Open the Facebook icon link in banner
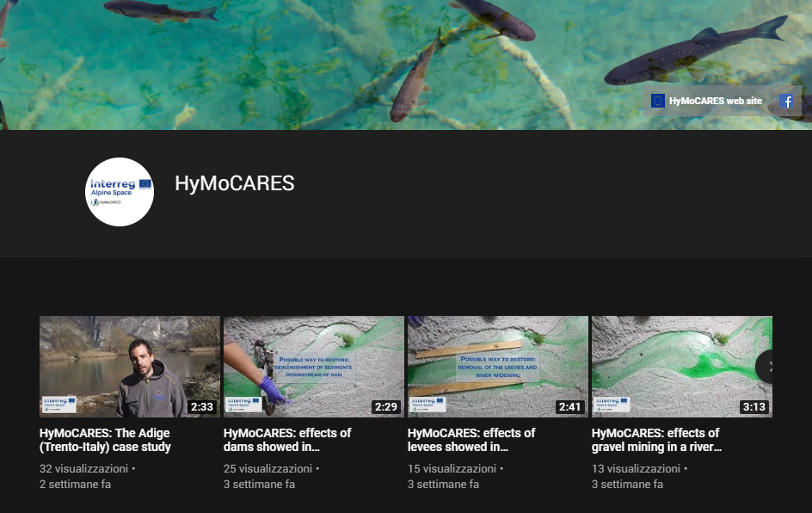This screenshot has width=812, height=513. (786, 101)
